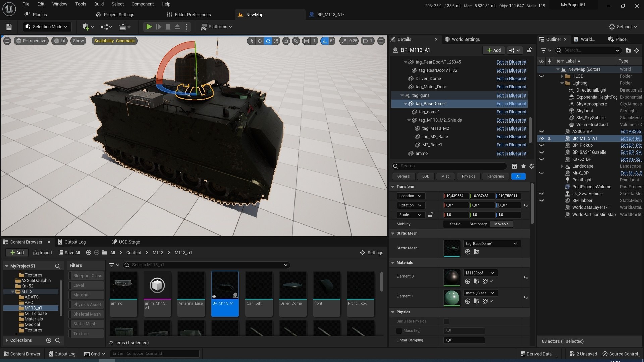Open the quick add content icon
Viewport: 644px width, 362px height.
coord(88,27)
